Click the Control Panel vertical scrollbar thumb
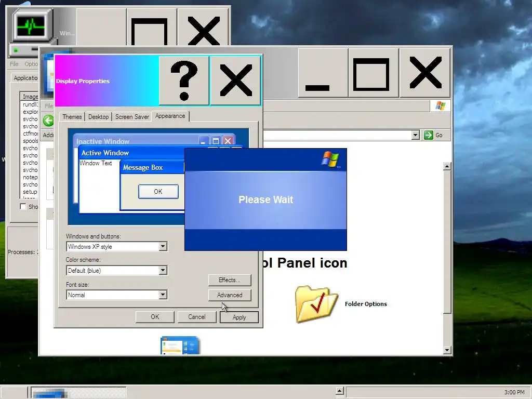This screenshot has height=399, width=532. click(447, 242)
